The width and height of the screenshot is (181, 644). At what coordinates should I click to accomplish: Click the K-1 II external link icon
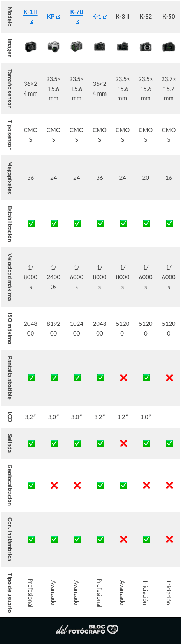32,22
